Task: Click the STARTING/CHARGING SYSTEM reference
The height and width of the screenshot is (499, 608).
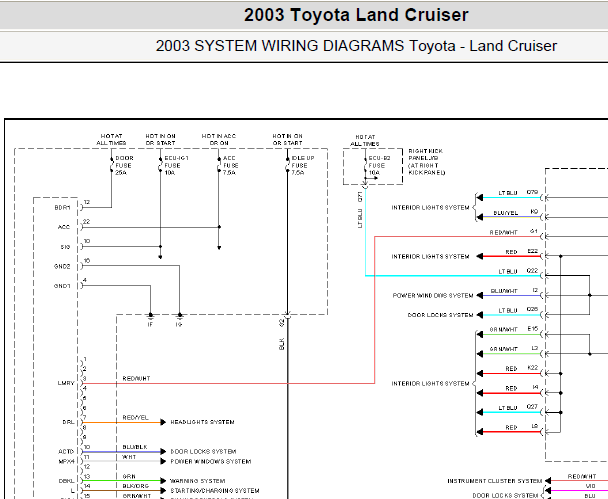Action: point(215,490)
